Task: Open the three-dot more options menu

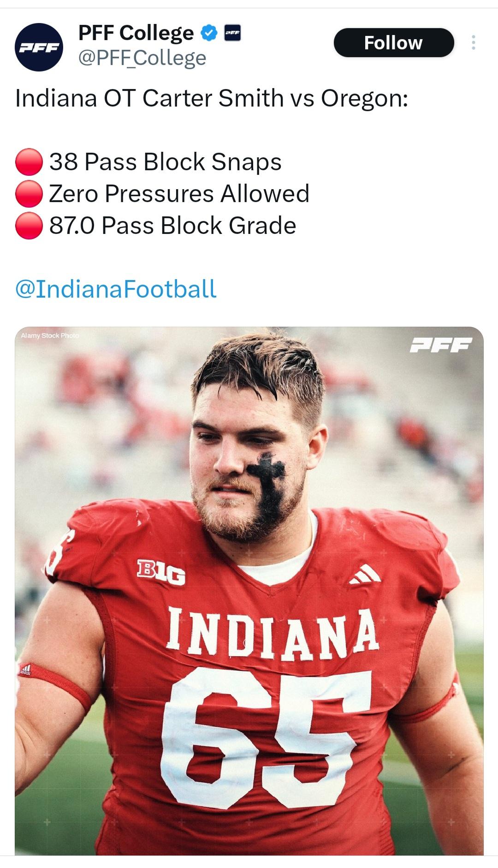Action: click(x=473, y=43)
